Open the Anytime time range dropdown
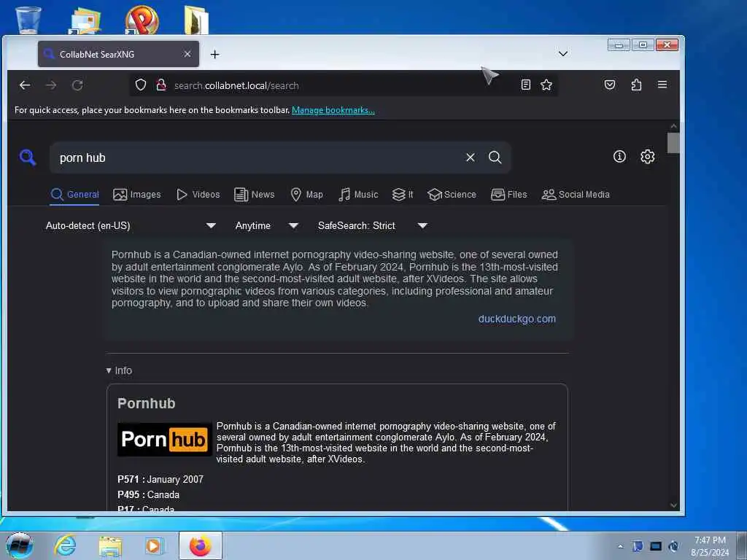The image size is (747, 560). [x=266, y=226]
